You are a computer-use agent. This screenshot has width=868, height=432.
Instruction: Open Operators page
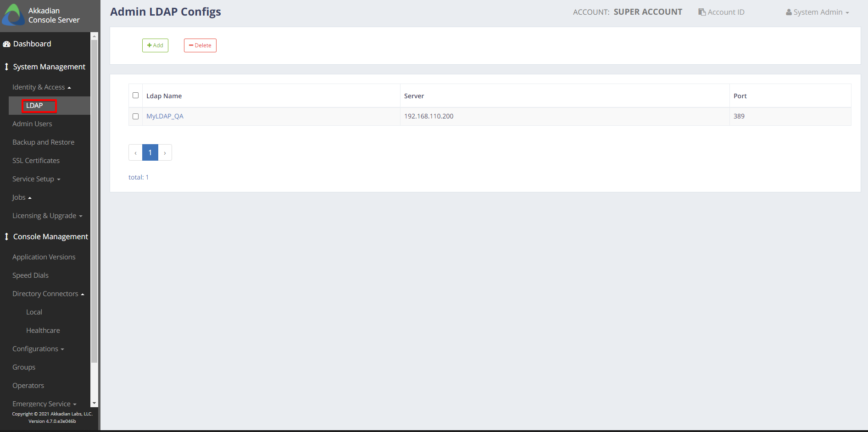(28, 386)
